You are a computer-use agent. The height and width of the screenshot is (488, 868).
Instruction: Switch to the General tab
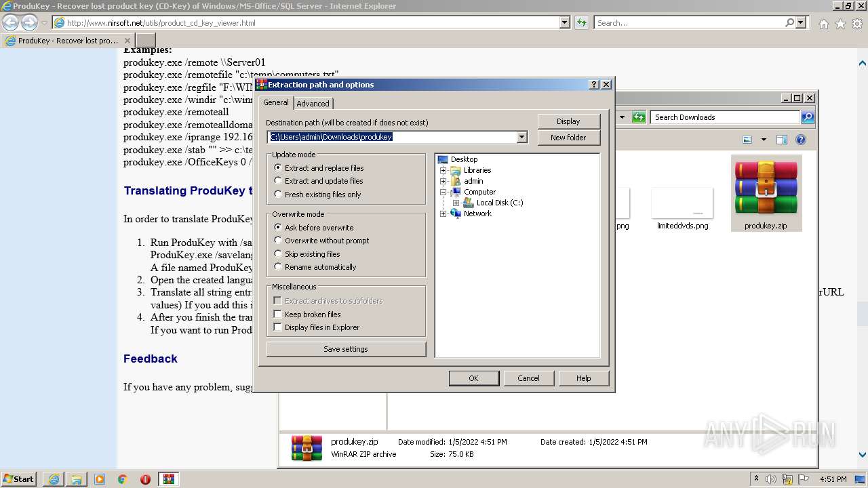click(276, 102)
